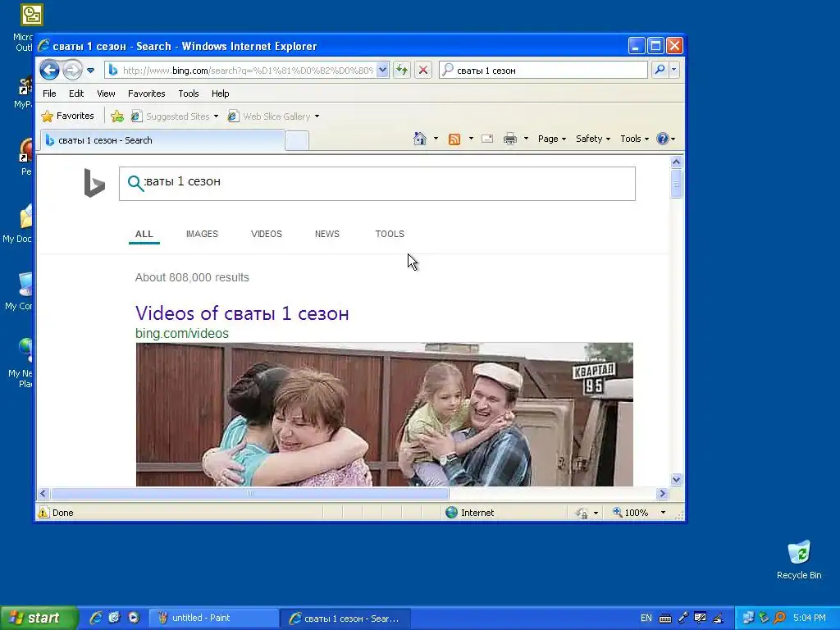Click the 5:04 PM system clock
The image size is (840, 630).
point(809,619)
